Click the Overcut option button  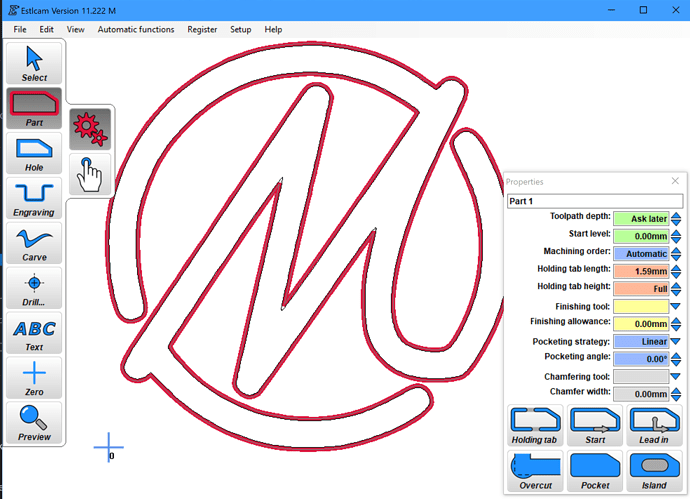(x=534, y=471)
